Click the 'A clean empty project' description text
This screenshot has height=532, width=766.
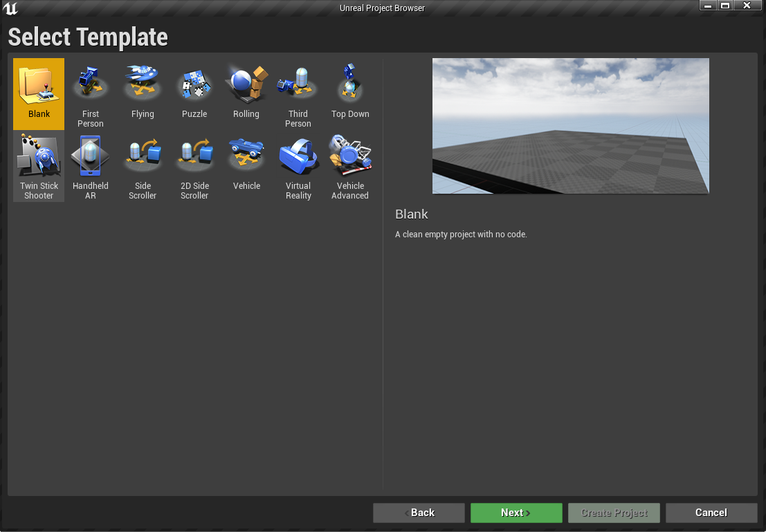pyautogui.click(x=461, y=235)
